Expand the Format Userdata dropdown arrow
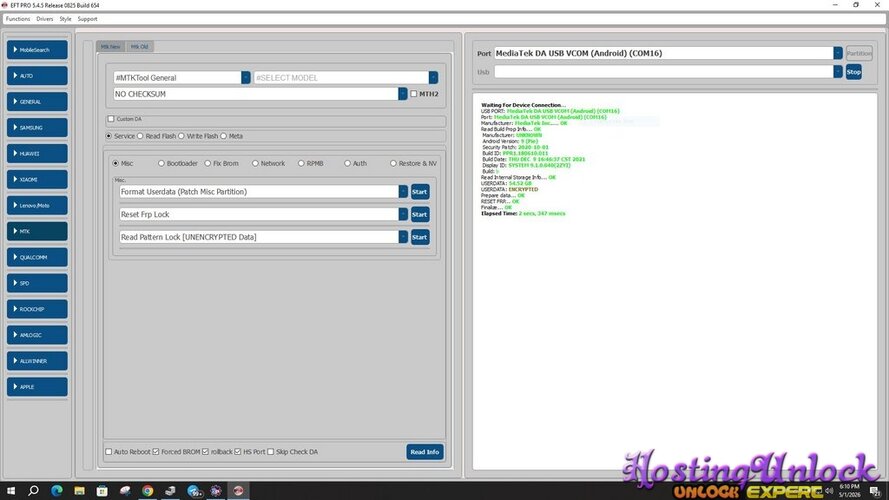The height and width of the screenshot is (500, 889). coord(403,192)
